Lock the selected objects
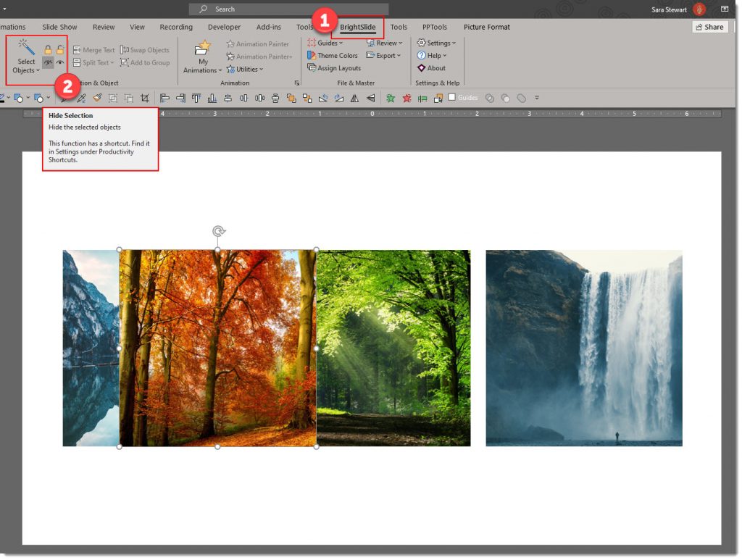The height and width of the screenshot is (560, 742). [48, 48]
